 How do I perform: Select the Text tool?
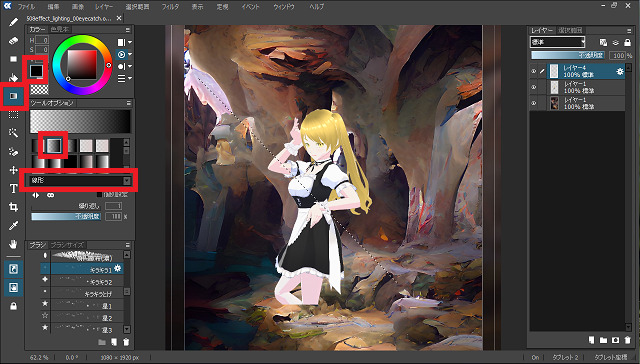click(13, 189)
